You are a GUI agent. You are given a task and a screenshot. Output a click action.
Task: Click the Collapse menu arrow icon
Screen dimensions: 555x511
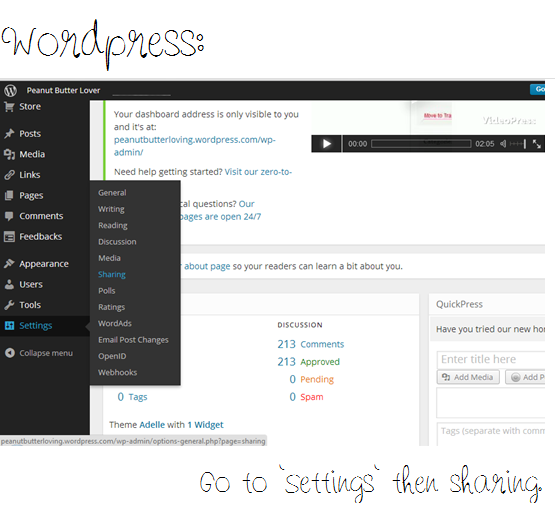pyautogui.click(x=10, y=353)
